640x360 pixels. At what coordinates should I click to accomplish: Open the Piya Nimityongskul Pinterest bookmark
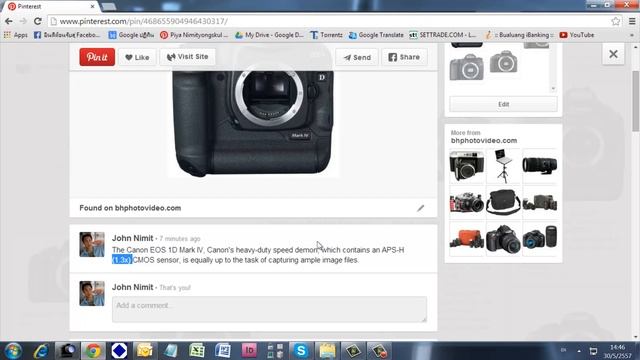[x=194, y=35]
